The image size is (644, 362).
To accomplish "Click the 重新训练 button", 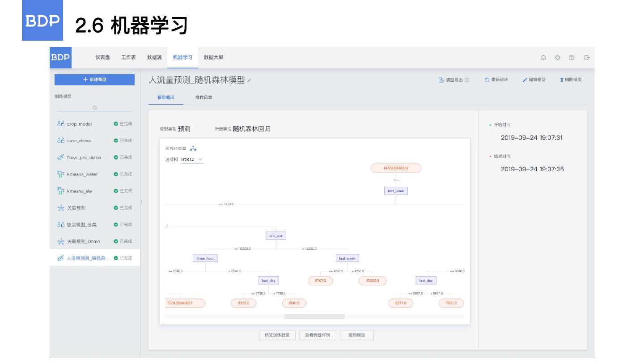I will (496, 80).
